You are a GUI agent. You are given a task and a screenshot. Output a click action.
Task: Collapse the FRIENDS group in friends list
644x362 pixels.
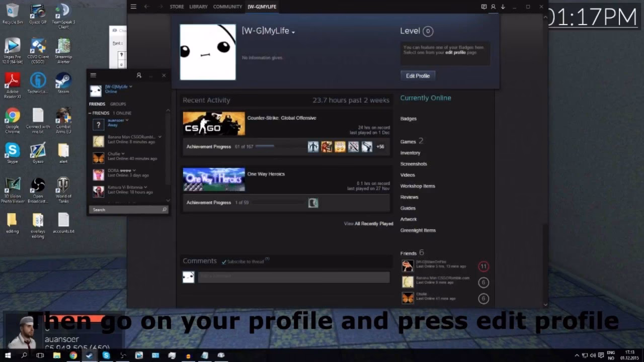coord(91,113)
